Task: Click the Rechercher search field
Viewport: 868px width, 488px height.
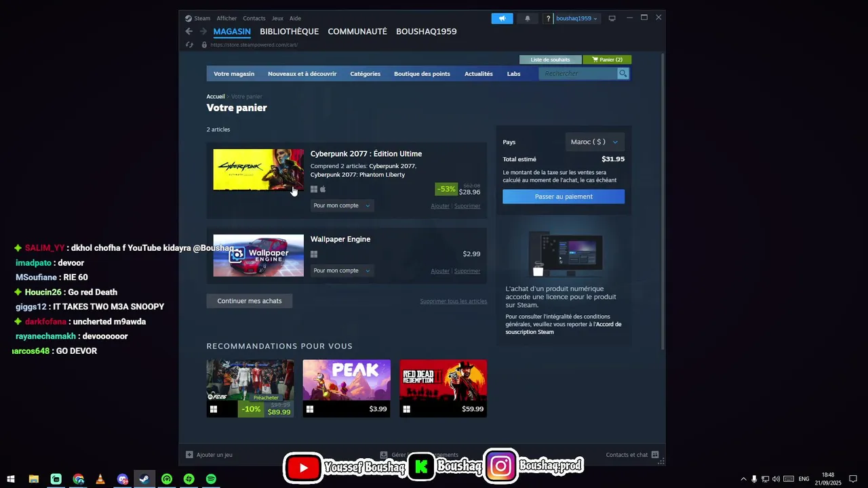Action: (x=578, y=73)
